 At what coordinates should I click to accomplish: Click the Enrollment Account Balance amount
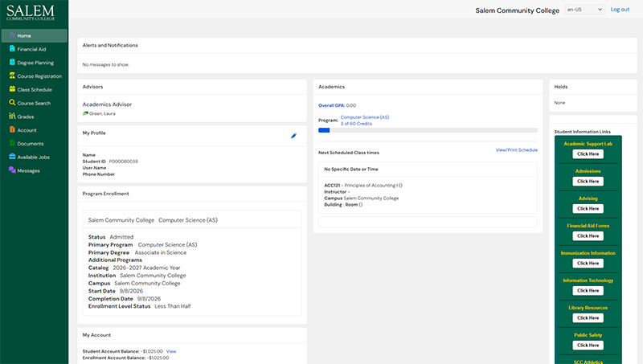158,358
